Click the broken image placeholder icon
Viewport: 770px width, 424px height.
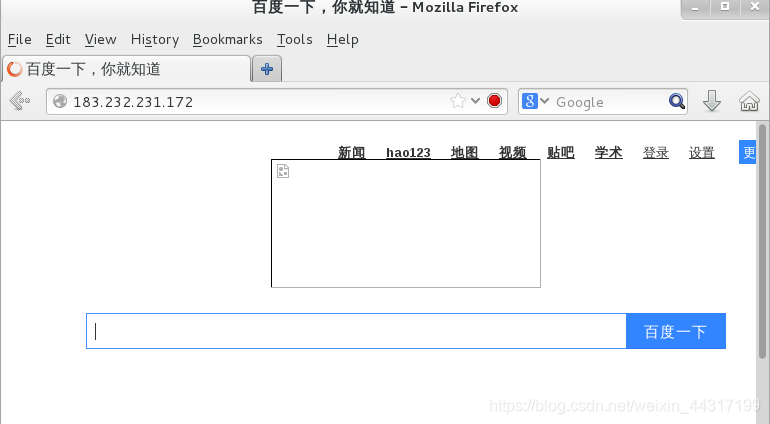[283, 171]
